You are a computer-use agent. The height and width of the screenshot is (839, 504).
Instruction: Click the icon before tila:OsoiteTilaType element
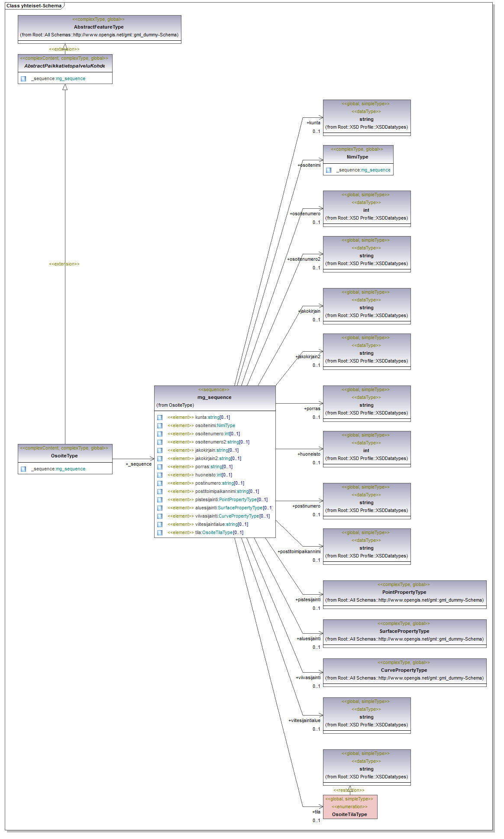(160, 533)
